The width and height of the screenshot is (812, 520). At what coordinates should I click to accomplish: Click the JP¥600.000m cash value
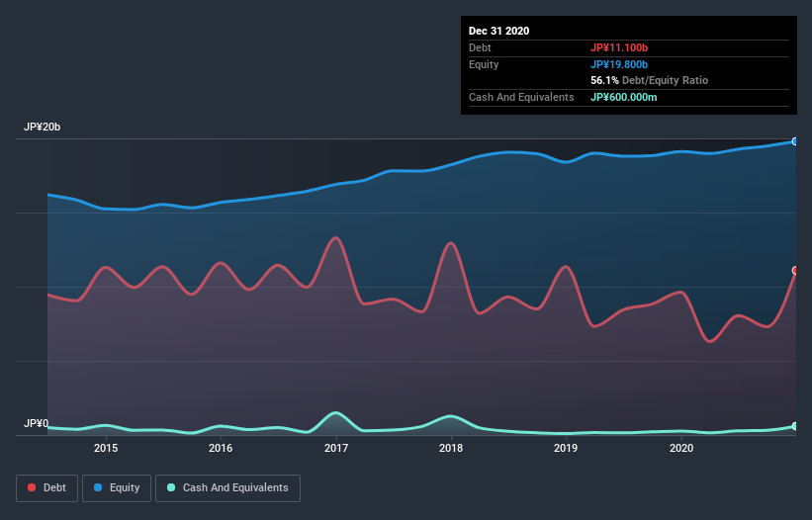[x=623, y=97]
